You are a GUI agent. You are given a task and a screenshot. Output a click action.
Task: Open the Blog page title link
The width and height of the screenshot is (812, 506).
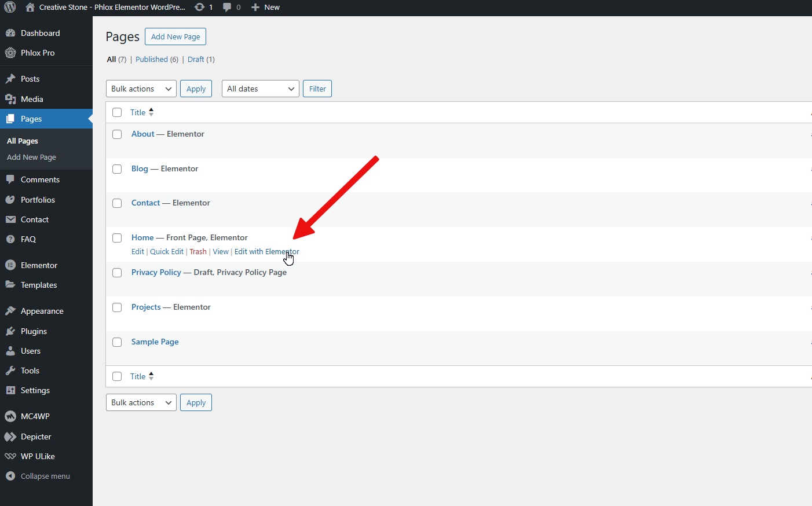(x=140, y=168)
